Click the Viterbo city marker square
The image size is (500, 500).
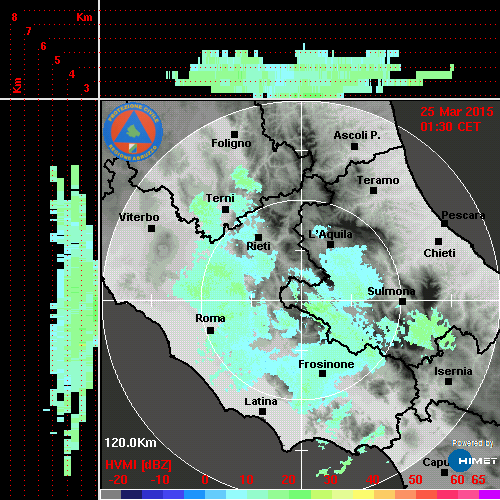(x=151, y=228)
